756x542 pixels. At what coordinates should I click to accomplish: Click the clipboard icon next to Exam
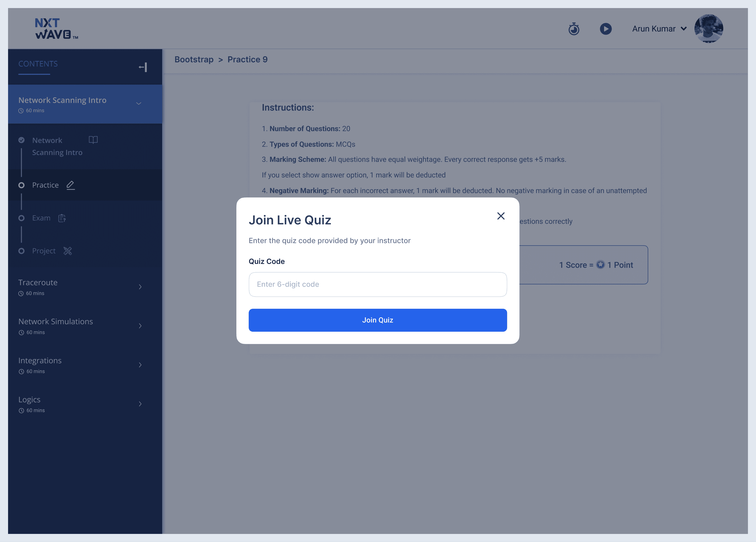coord(62,218)
